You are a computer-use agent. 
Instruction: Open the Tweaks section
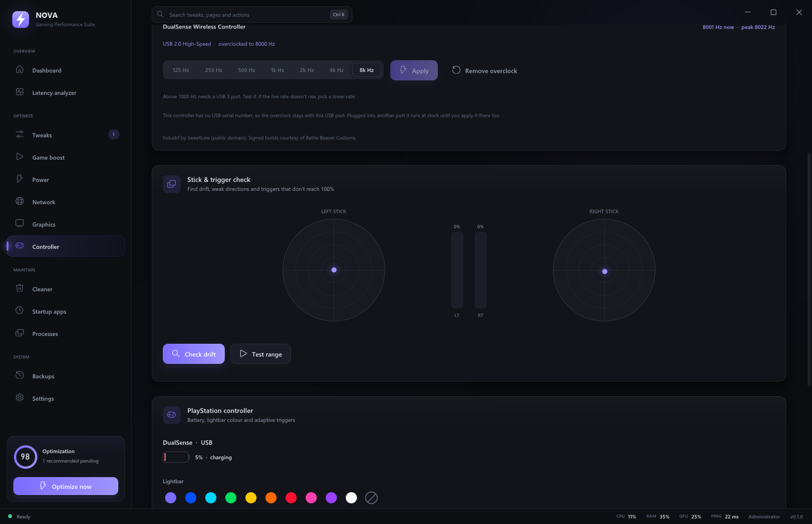coord(66,135)
